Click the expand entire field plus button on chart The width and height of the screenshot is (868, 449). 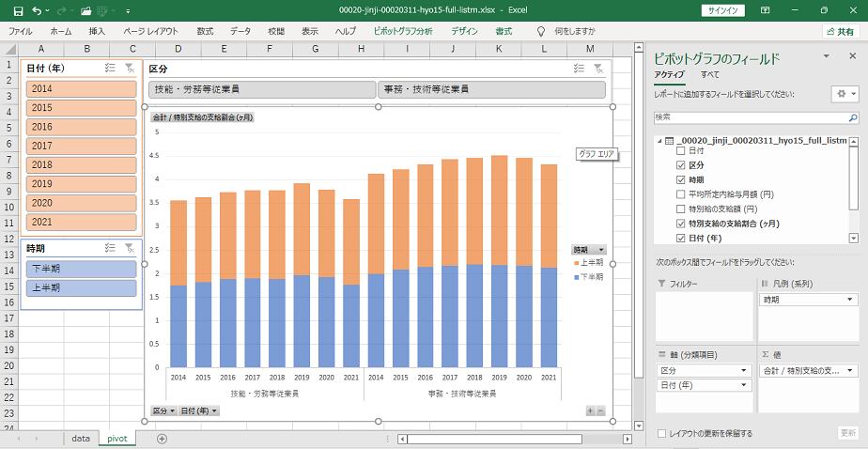click(x=590, y=410)
